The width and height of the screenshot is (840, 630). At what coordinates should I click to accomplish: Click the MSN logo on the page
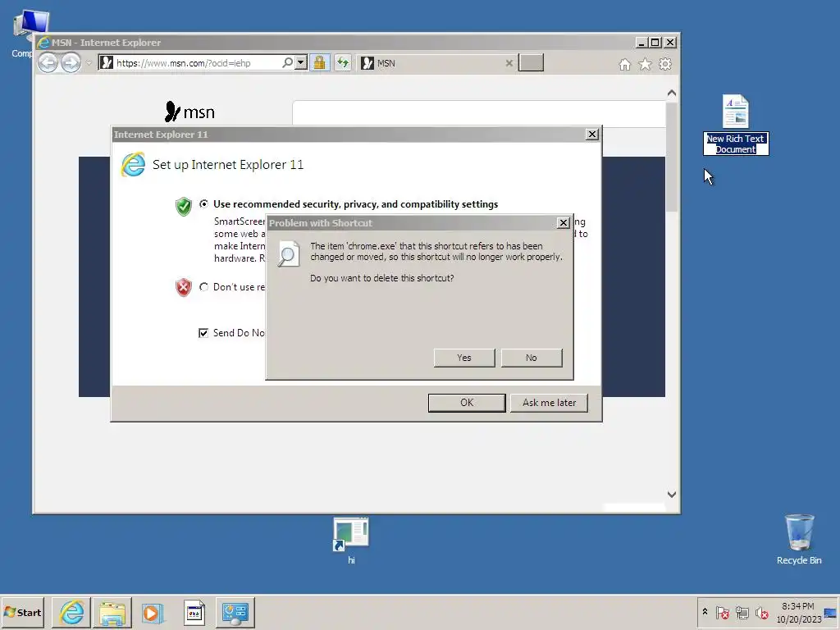pos(189,112)
